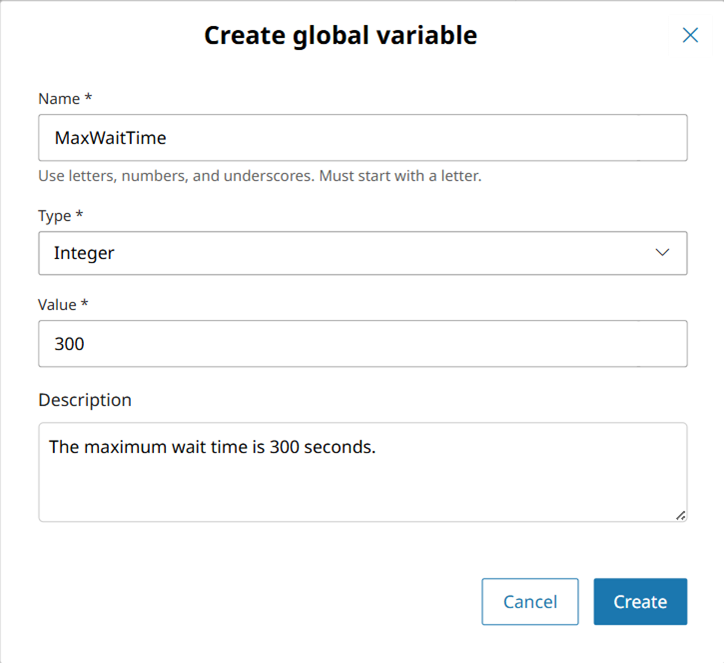Click the Value field containing 300

point(362,344)
